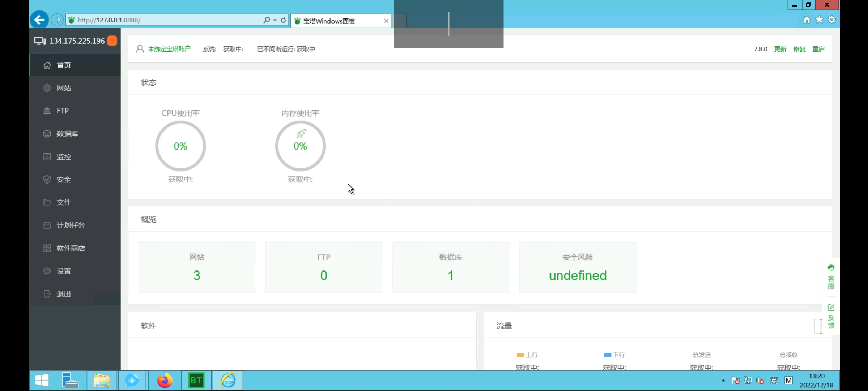Click the house icon beside 首页
The width and height of the screenshot is (868, 391).
[x=47, y=65]
